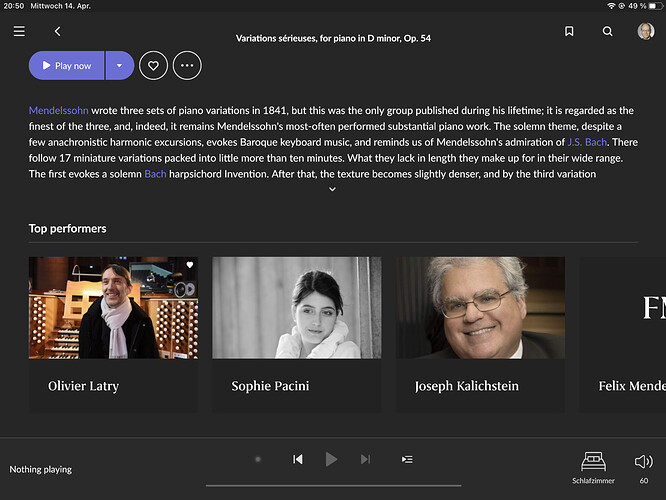Open the Felix Mendelssohn performer card
The image size is (666, 500).
point(623,334)
